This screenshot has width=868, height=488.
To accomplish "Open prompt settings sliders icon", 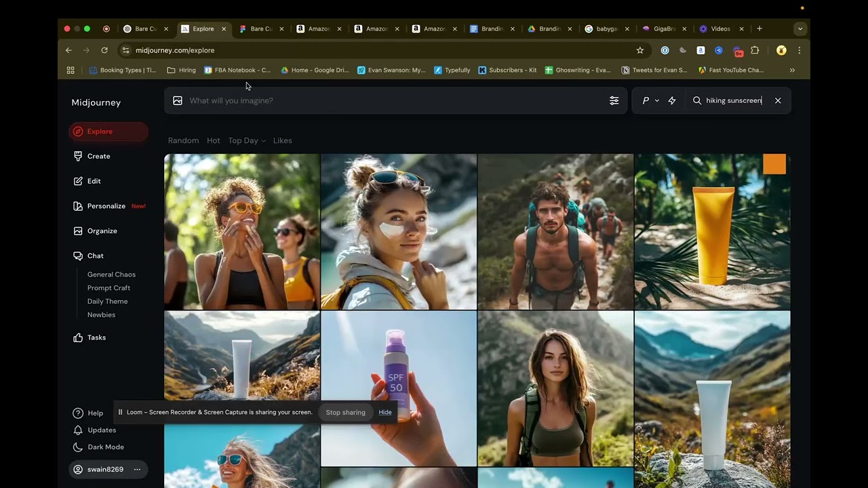I will 614,100.
